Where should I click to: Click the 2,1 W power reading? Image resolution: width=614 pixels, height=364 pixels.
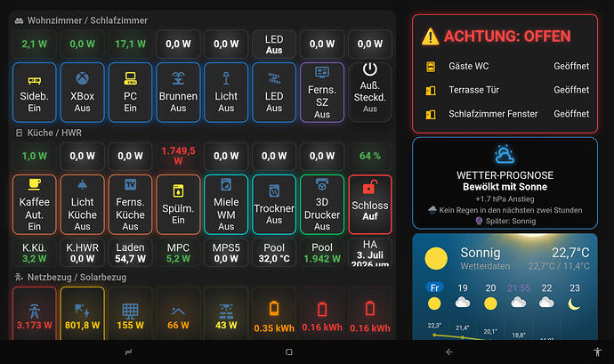click(35, 44)
